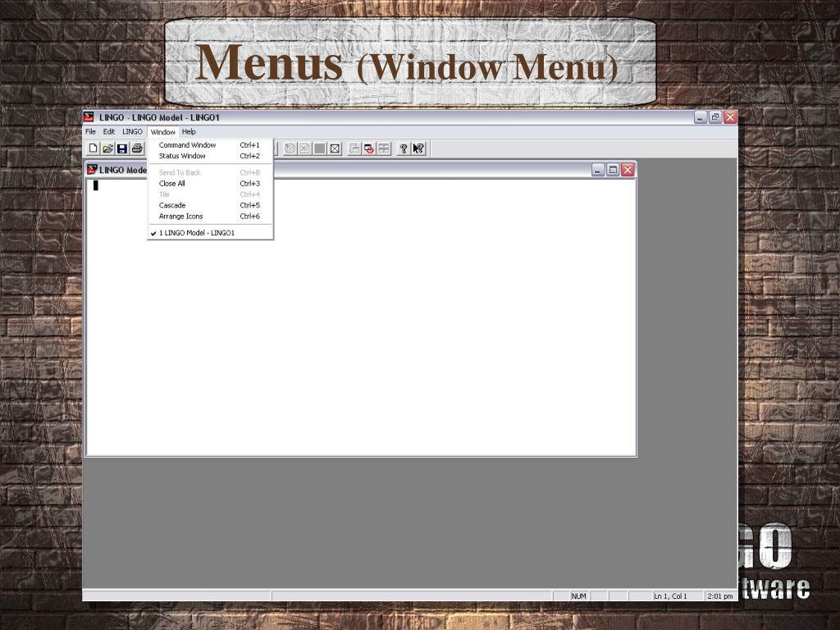Click the grayed Send To Back entry
Image resolution: width=840 pixels, height=630 pixels.
pos(210,172)
